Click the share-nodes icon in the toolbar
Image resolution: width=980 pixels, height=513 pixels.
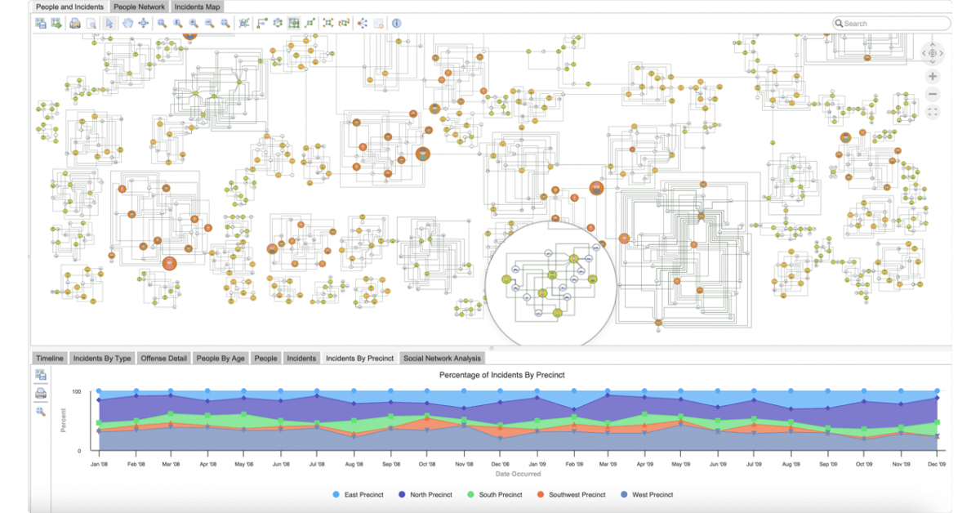pyautogui.click(x=363, y=24)
